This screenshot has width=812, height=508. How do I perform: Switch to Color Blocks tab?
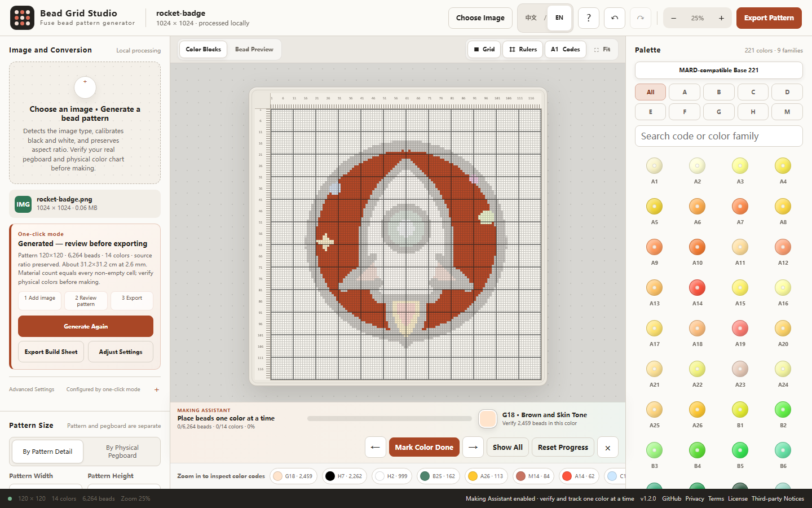click(x=204, y=50)
